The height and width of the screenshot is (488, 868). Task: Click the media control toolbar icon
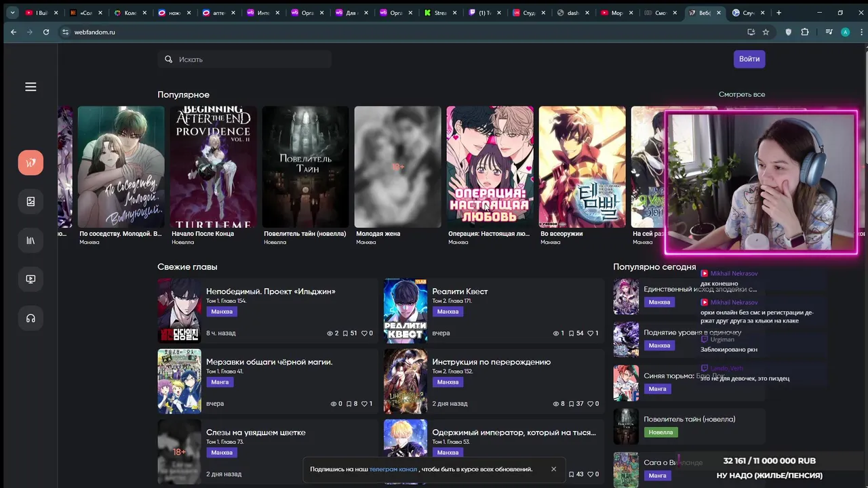click(829, 32)
